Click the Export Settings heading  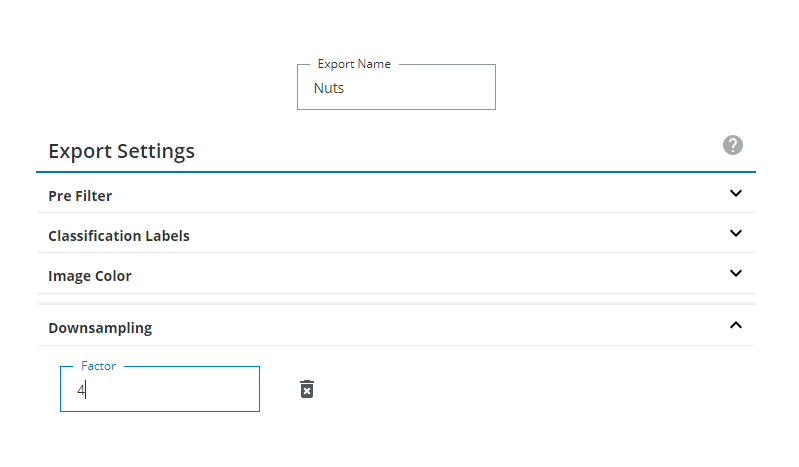(121, 151)
